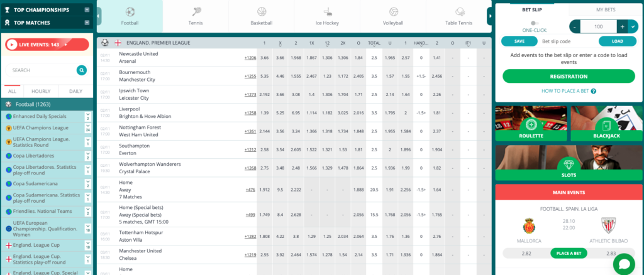Screen dimensions: 644x275
Task: Expand UEFA Champions League with 24 events
Action: point(87,128)
